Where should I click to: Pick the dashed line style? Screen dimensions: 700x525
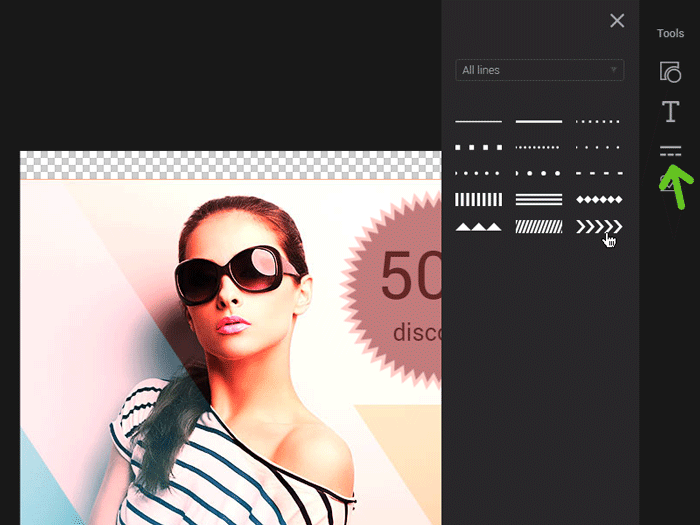[x=599, y=173]
